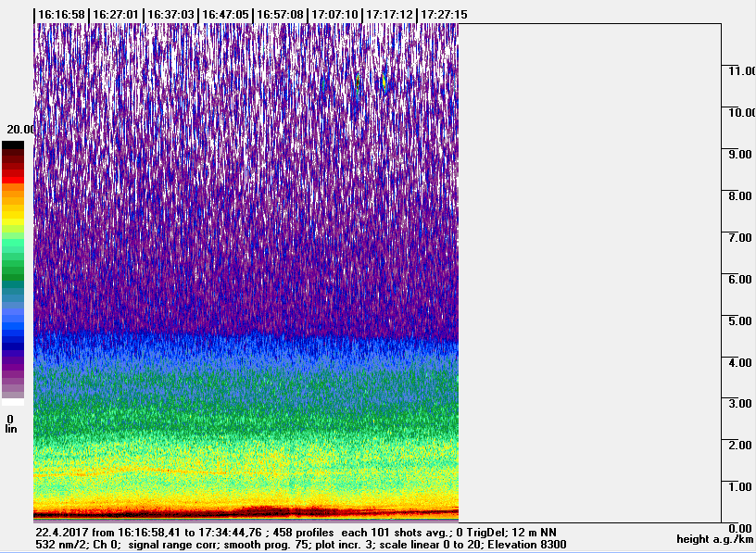
Task: Click the '532 nm/2; Ch 0' footer text
Action: (x=78, y=545)
